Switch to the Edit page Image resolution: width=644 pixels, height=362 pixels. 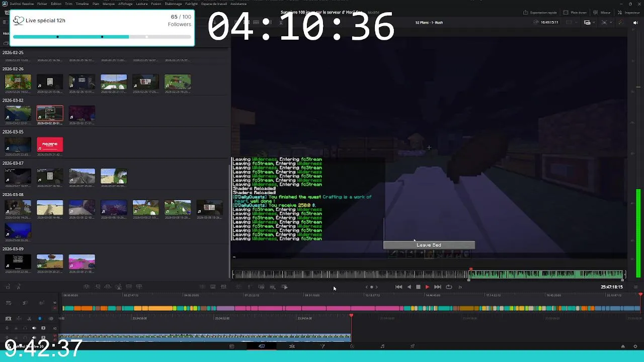click(292, 346)
